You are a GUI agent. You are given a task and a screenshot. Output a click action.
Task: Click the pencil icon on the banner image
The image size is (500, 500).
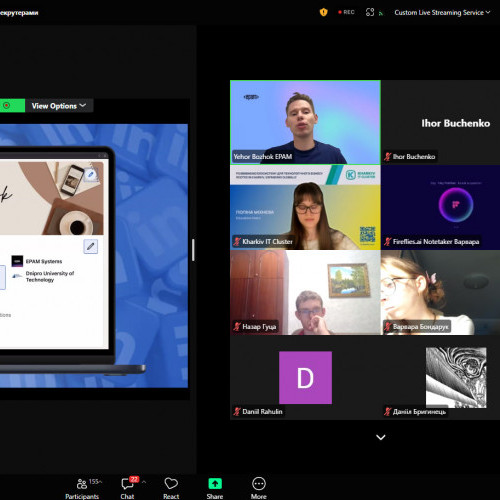click(91, 175)
